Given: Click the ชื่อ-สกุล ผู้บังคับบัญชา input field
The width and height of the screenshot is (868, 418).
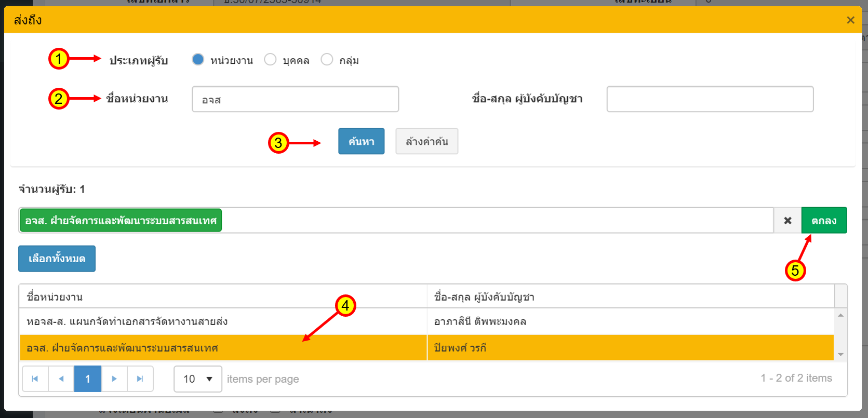Looking at the screenshot, I should [x=710, y=99].
